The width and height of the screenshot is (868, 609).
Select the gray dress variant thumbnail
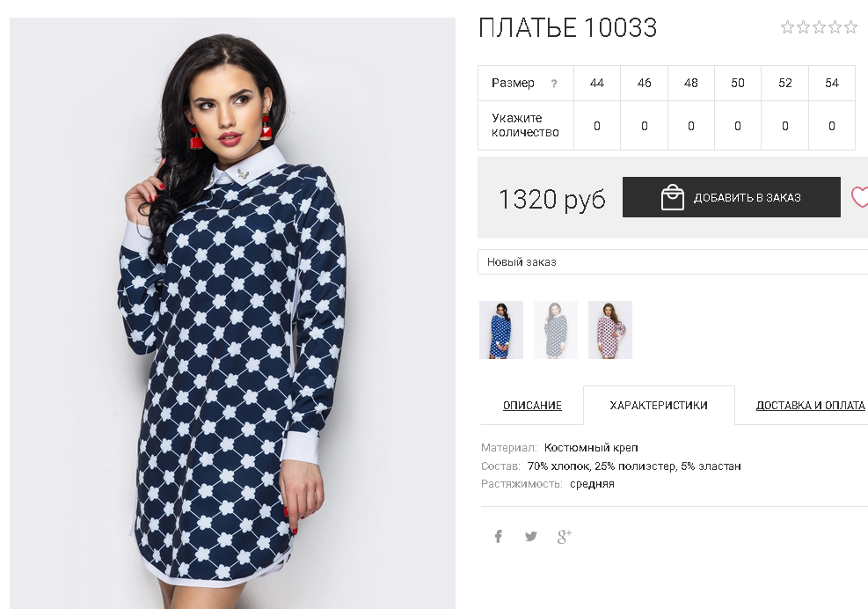pos(555,330)
